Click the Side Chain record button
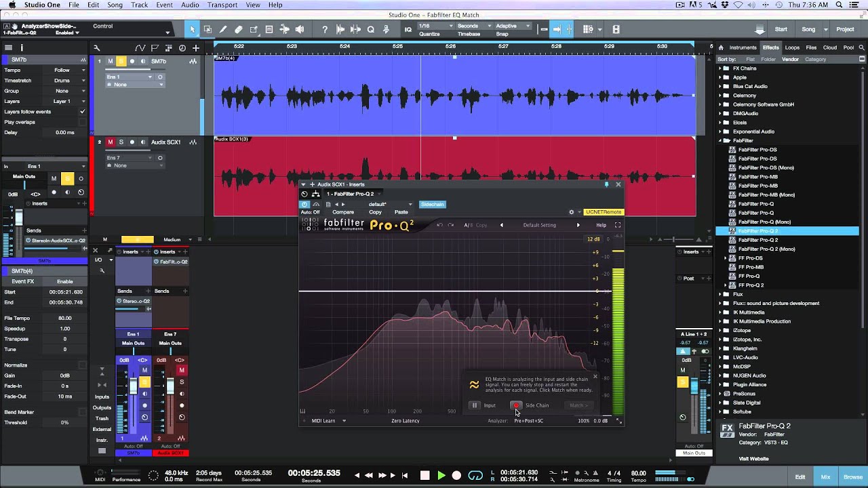The height and width of the screenshot is (488, 868). point(516,405)
